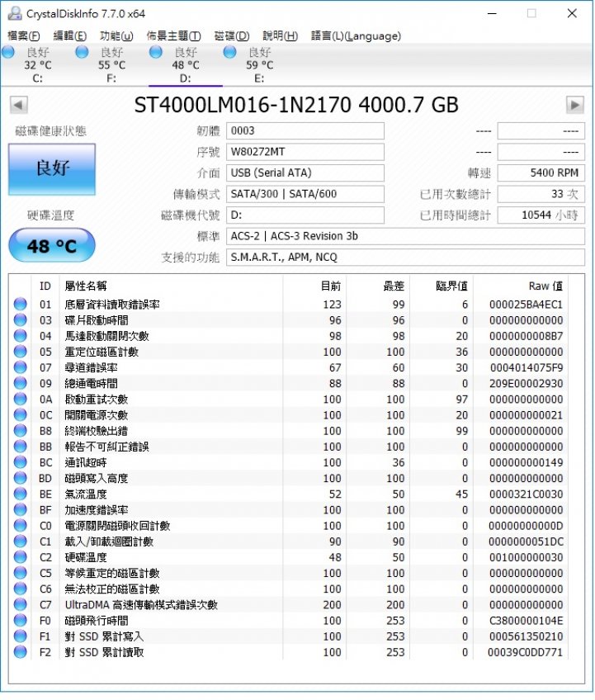Click status orb for attribute C2 row
The height and width of the screenshot is (700, 595).
click(x=20, y=557)
